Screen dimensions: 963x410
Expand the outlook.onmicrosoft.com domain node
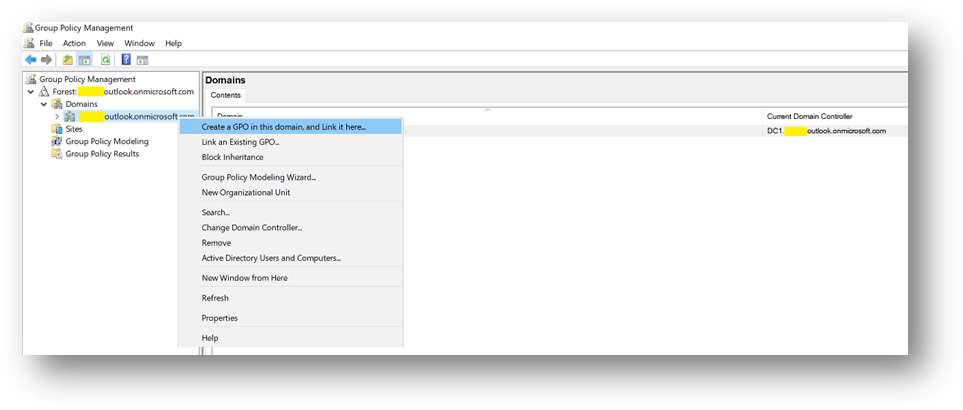tap(57, 116)
